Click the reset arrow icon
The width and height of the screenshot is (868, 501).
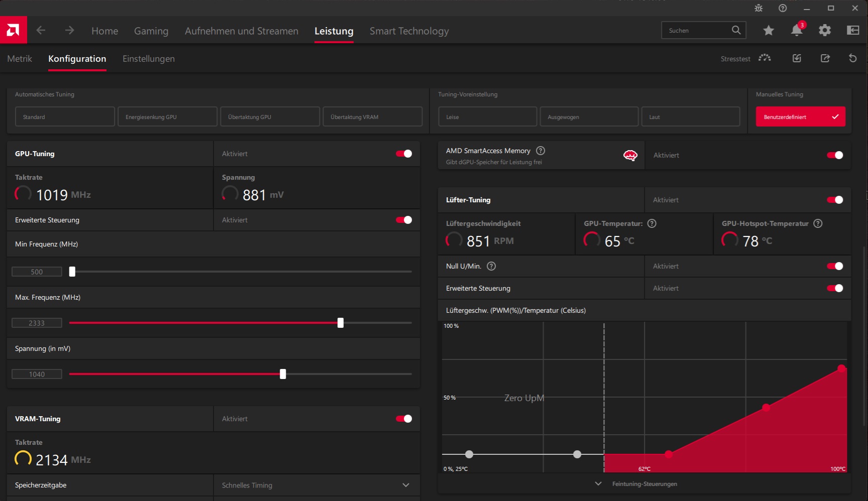[852, 58]
